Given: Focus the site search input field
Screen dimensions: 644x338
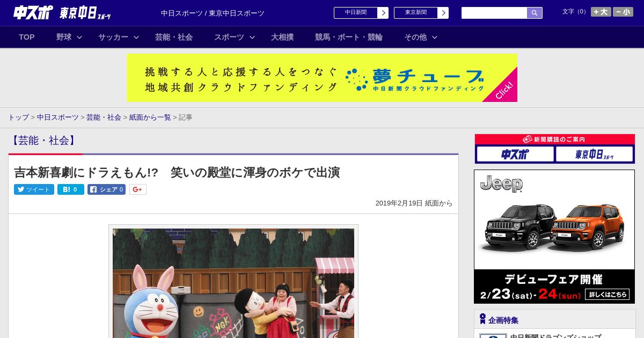Looking at the screenshot, I should (494, 13).
